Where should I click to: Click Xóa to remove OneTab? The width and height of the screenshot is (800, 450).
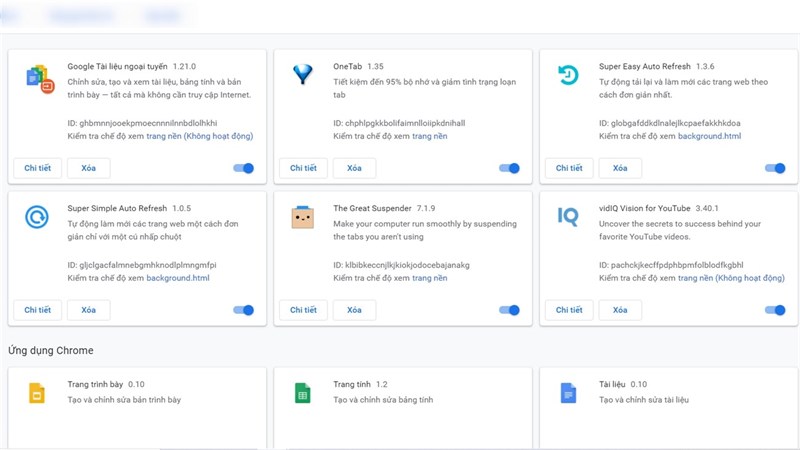click(354, 168)
